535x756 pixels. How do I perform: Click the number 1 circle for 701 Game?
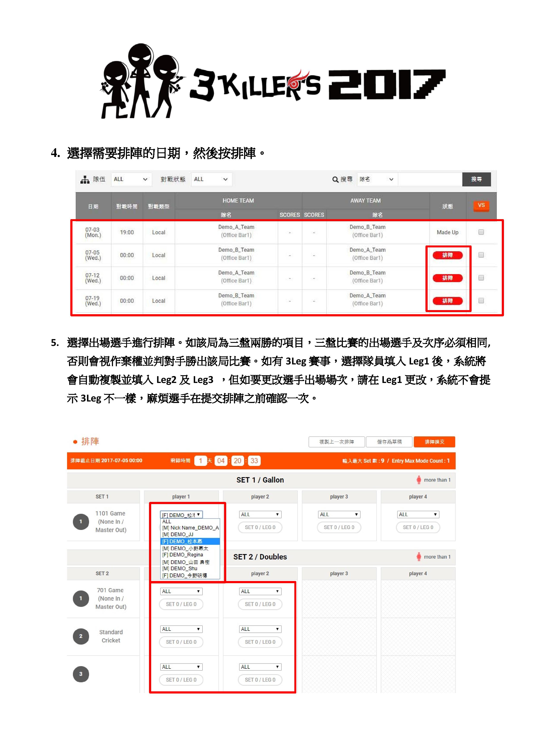81,598
